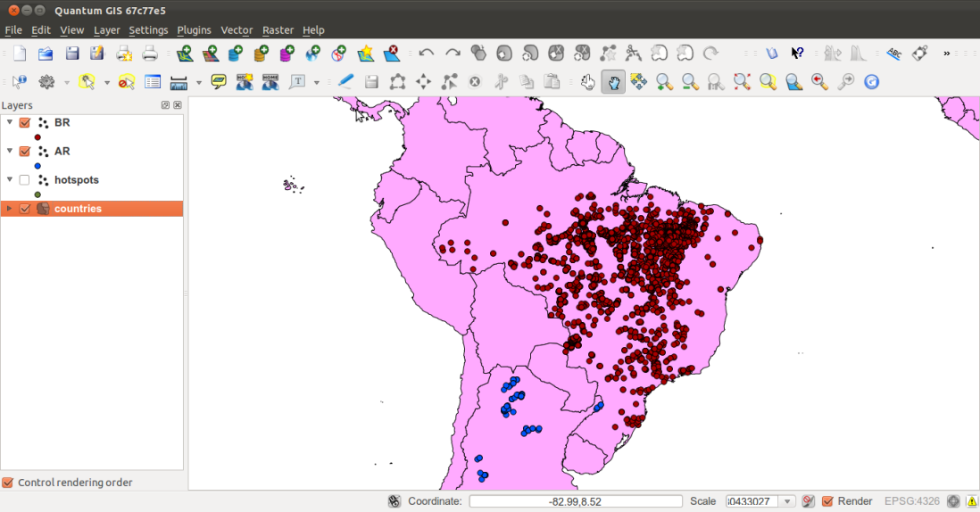Click the red BR symbol swatch
This screenshot has width=980, height=512.
(37, 137)
